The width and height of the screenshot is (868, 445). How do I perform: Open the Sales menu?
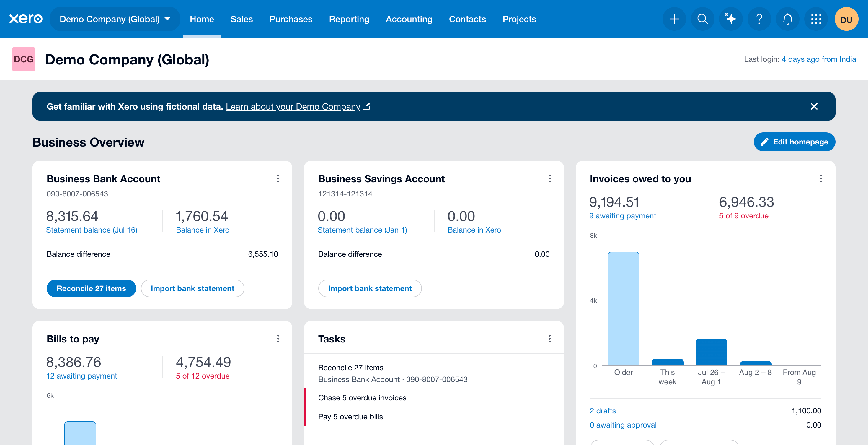(242, 19)
